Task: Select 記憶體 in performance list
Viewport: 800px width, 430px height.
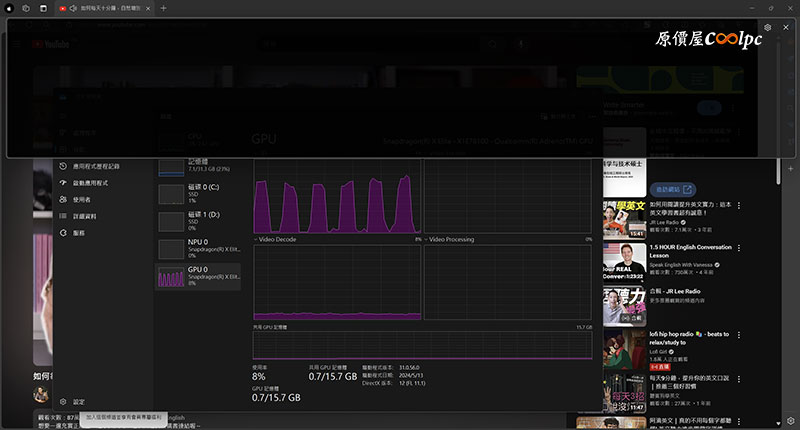Action: tap(198, 166)
